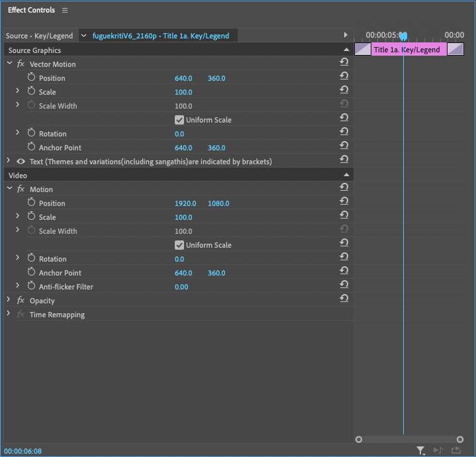Image resolution: width=476 pixels, height=457 pixels.
Task: Open the filter effects funnel icon
Action: pos(420,450)
